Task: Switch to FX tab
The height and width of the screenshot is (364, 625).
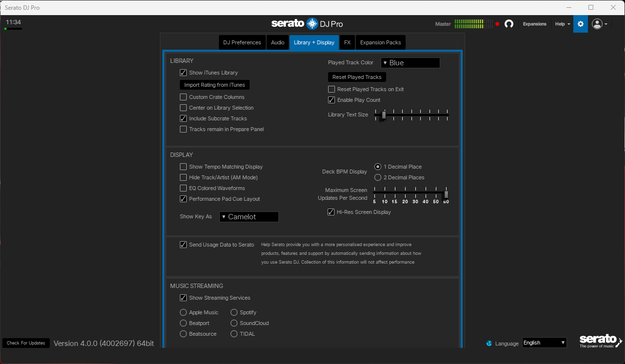Action: pos(347,42)
